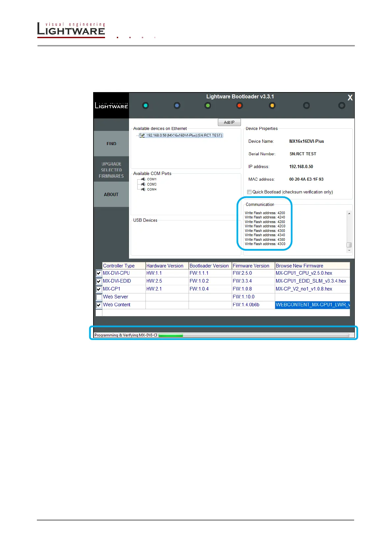392x554 pixels.
Task: Uncheck the Web Content row checkbox
Action: 99,305
